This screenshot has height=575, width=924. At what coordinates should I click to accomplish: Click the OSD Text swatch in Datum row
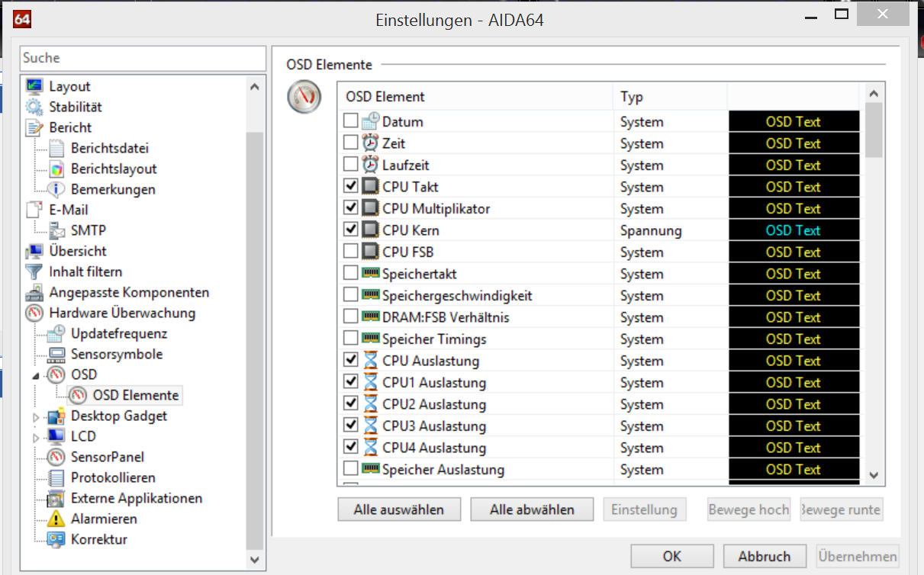coord(794,121)
